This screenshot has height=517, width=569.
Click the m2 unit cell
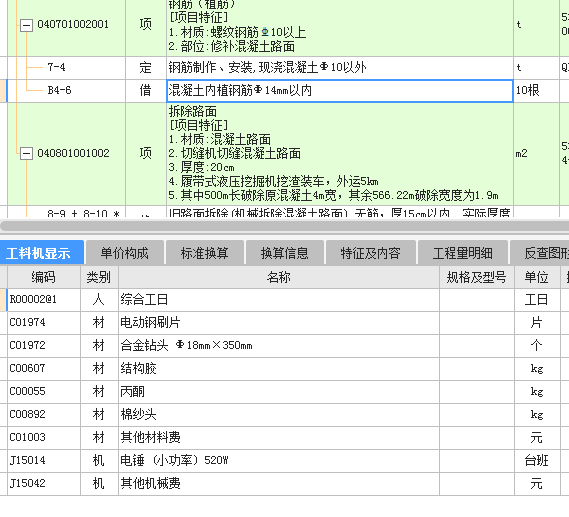pyautogui.click(x=536, y=154)
